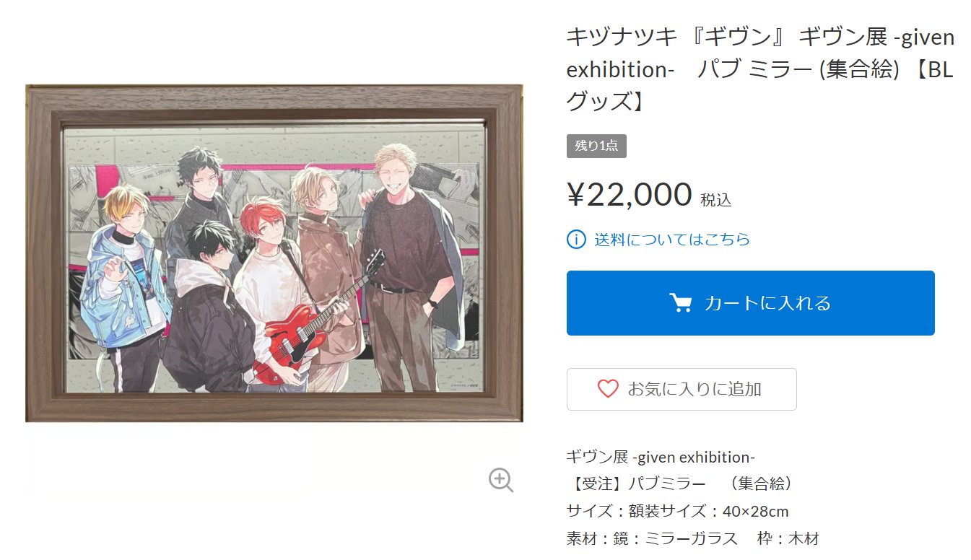Click the info circle icon beside shipping link
971x560 pixels.
coord(576,239)
